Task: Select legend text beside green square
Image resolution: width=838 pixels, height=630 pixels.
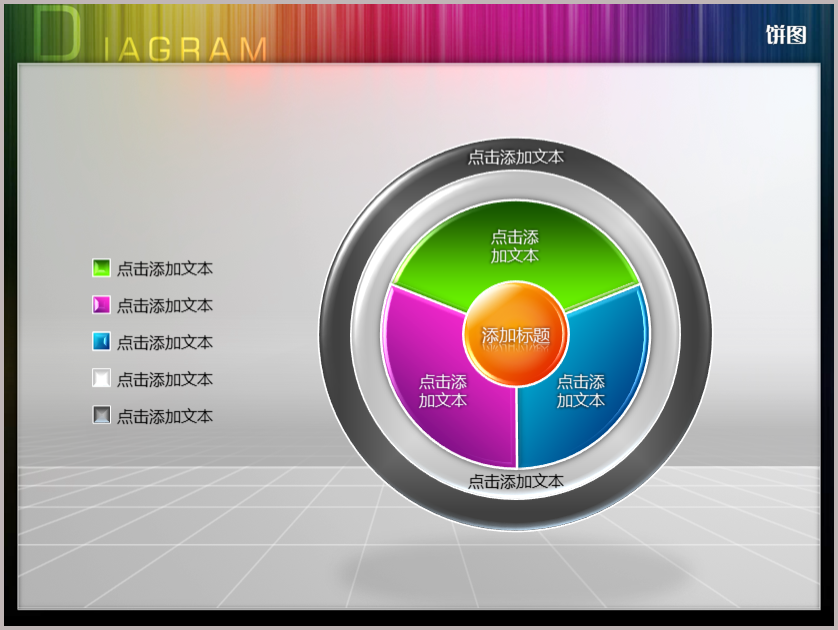Action: click(165, 268)
